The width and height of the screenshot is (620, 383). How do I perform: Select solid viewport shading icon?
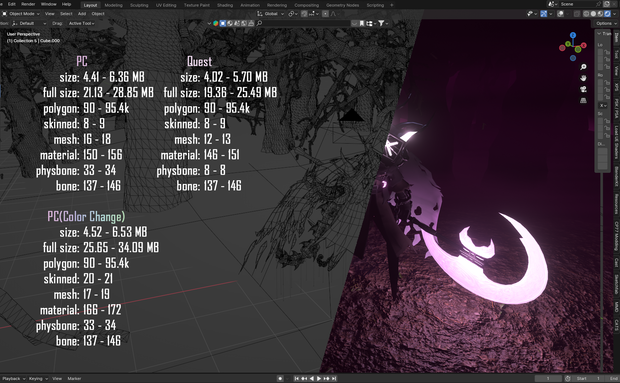tap(593, 14)
